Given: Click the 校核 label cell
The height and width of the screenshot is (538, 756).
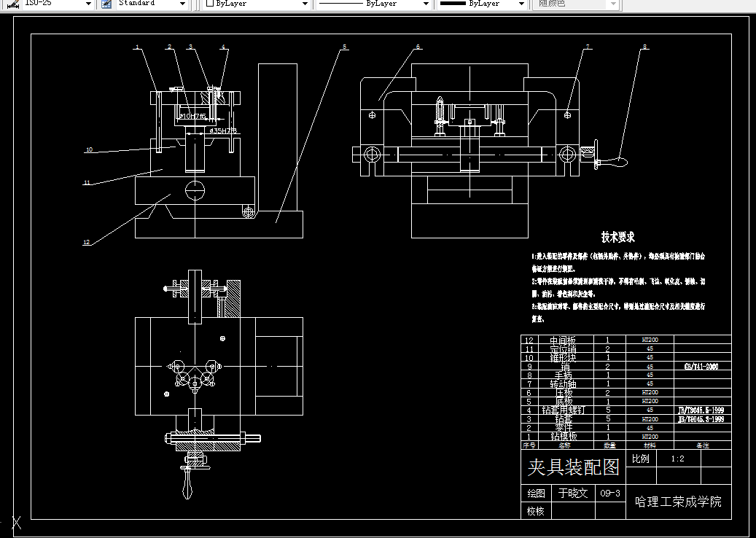Looking at the screenshot, I should (x=536, y=511).
